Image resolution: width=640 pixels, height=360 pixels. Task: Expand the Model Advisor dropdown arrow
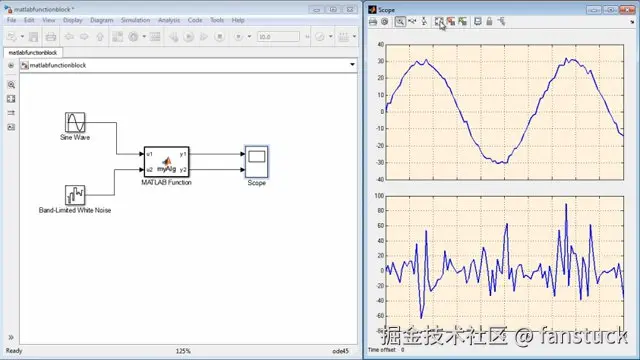click(331, 37)
